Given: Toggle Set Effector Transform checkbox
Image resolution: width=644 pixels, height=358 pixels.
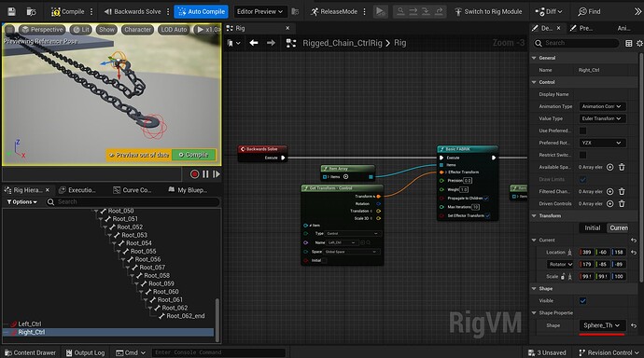Looking at the screenshot, I should [x=487, y=215].
